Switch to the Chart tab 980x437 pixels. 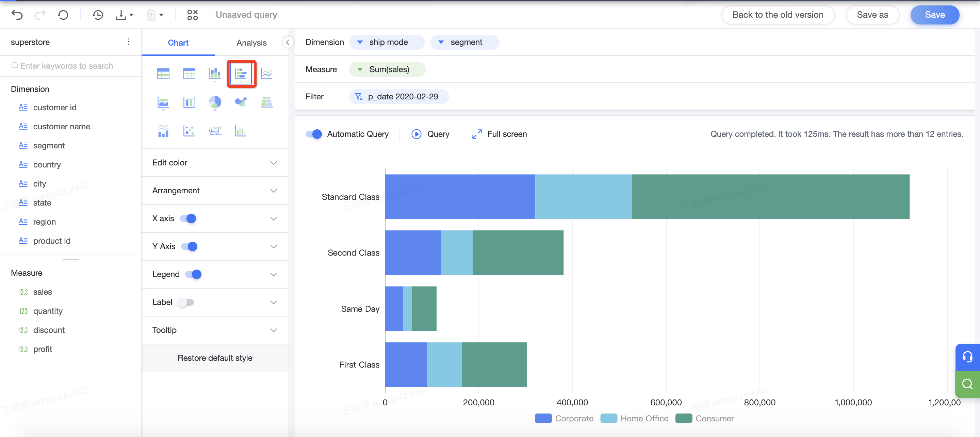click(178, 43)
